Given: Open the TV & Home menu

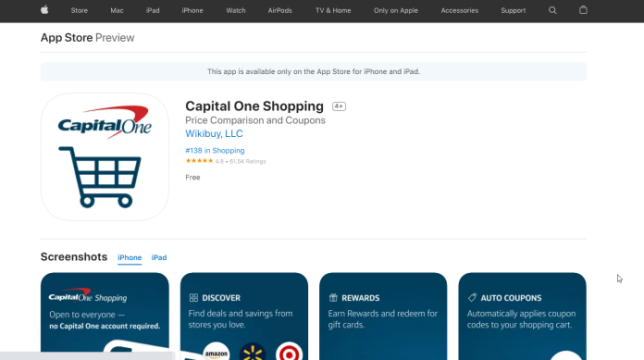Looking at the screenshot, I should click(333, 11).
